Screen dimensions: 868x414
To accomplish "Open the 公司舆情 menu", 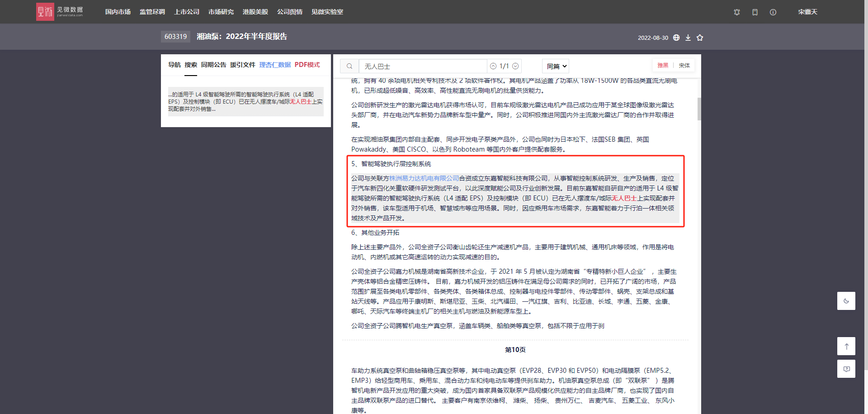I will click(290, 12).
